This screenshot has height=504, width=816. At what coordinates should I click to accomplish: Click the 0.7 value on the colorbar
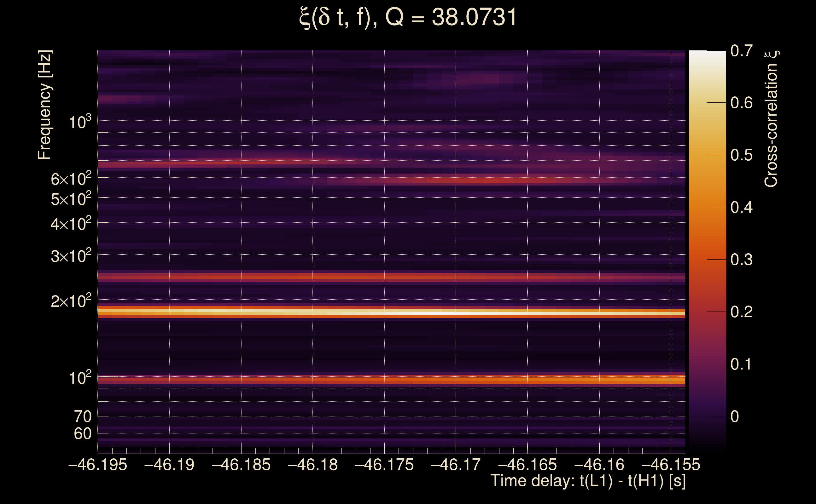click(x=741, y=51)
